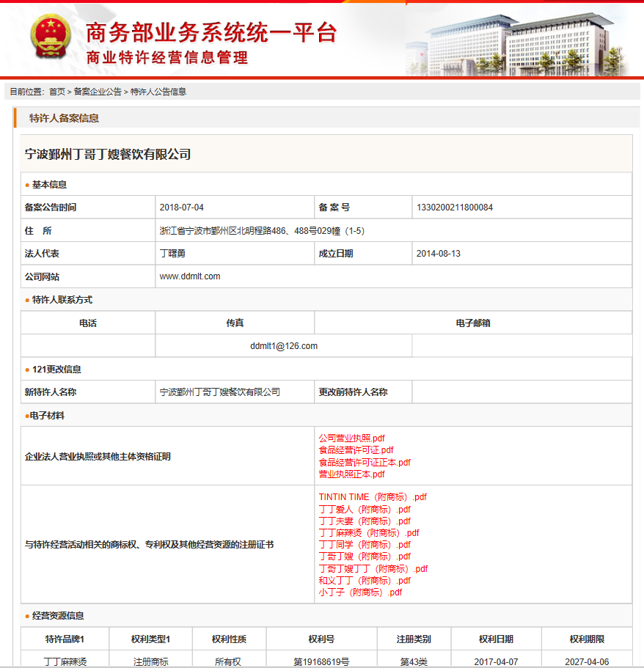
Task: Go to 首页 in the breadcrumb
Action: point(57,92)
